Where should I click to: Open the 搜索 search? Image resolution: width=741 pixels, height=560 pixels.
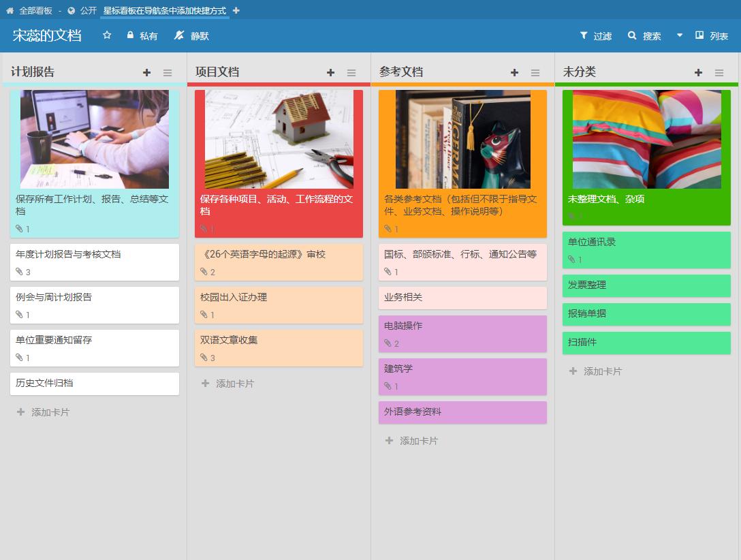click(x=644, y=36)
